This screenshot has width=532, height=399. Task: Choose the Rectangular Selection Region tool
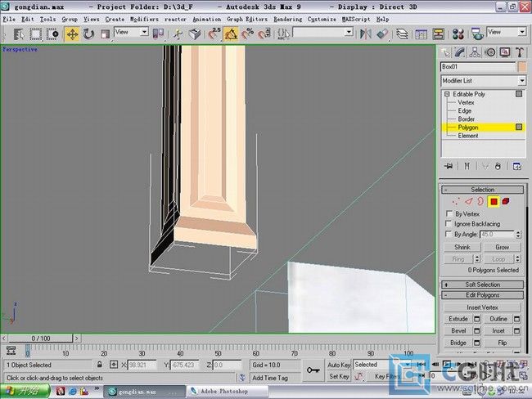click(36, 34)
